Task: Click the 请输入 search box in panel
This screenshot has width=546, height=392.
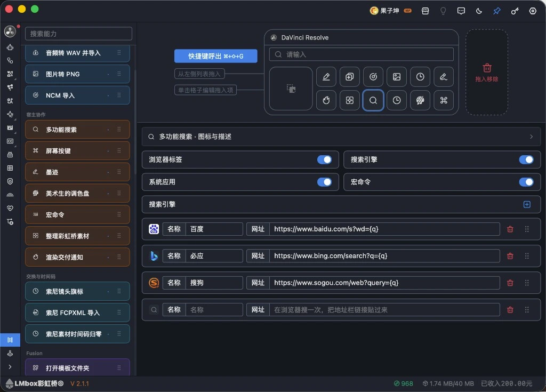Action: click(x=361, y=54)
